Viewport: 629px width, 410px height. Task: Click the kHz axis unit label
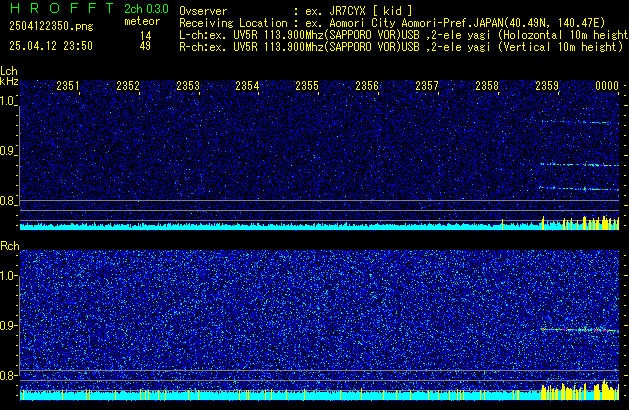coord(9,81)
